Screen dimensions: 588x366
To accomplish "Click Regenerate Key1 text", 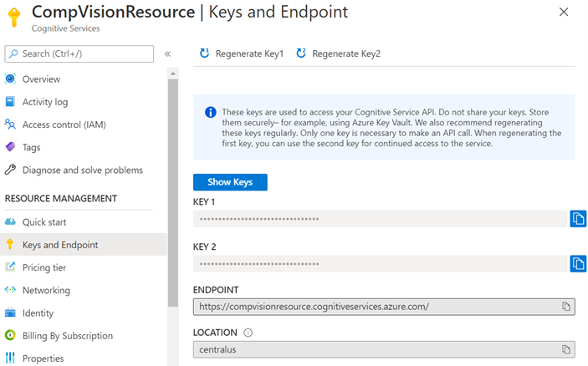I will click(250, 54).
